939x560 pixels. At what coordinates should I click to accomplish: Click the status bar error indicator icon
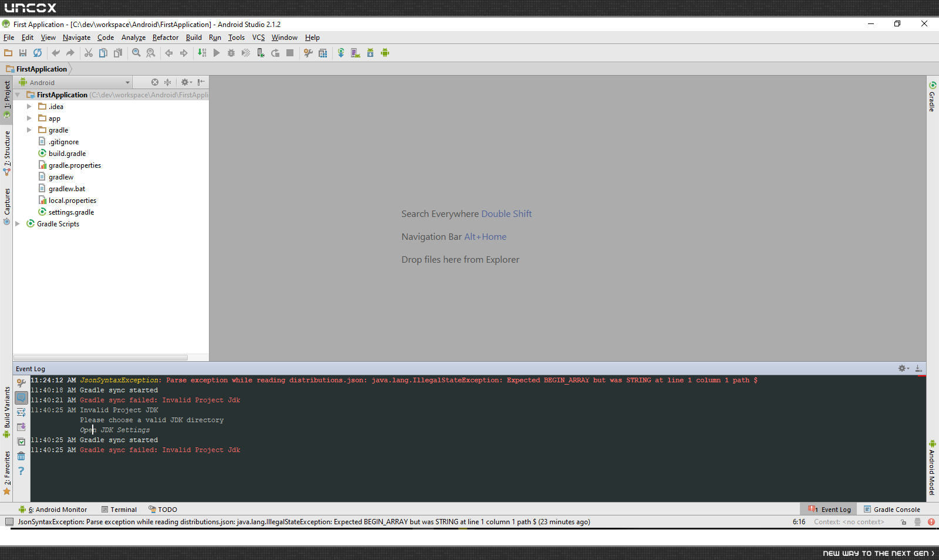coord(931,522)
